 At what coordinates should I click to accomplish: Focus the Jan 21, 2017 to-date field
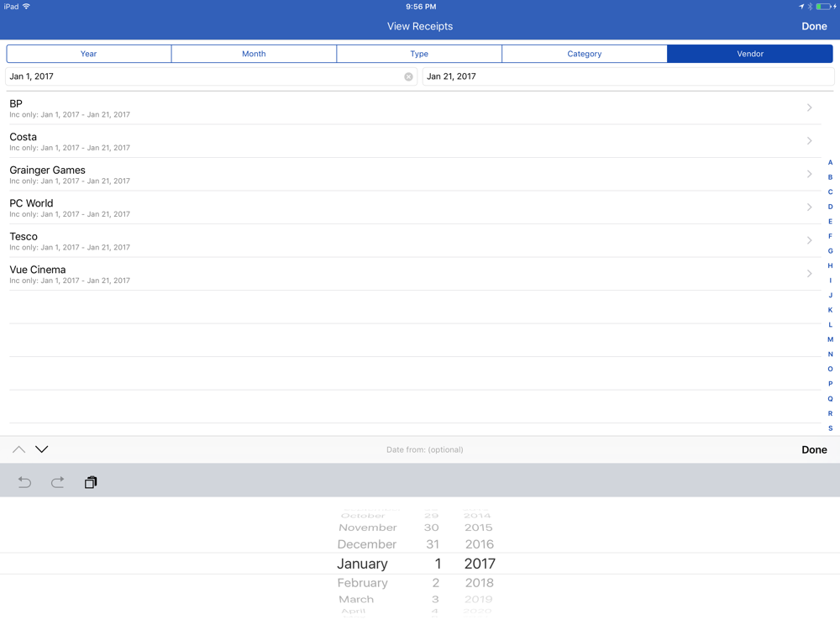click(627, 76)
